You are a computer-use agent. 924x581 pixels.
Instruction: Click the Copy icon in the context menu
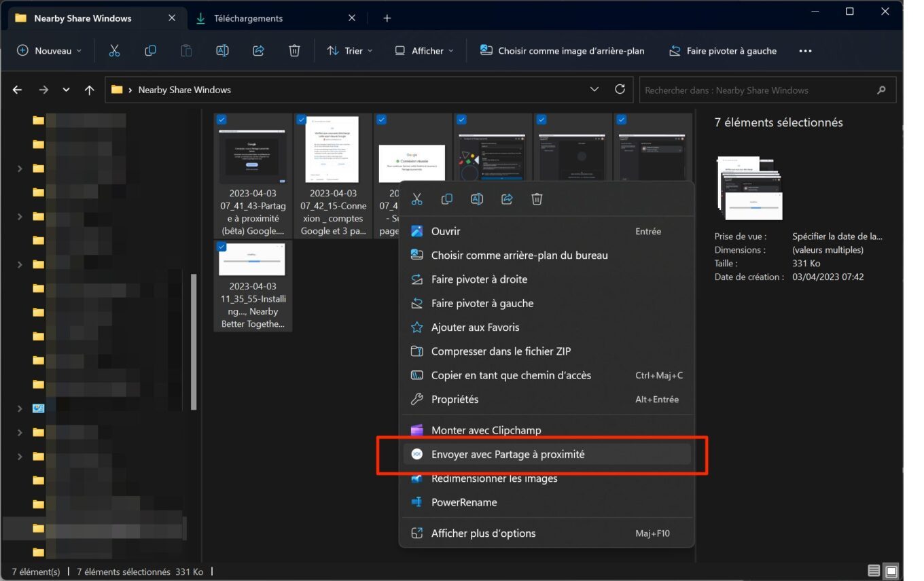click(x=447, y=199)
